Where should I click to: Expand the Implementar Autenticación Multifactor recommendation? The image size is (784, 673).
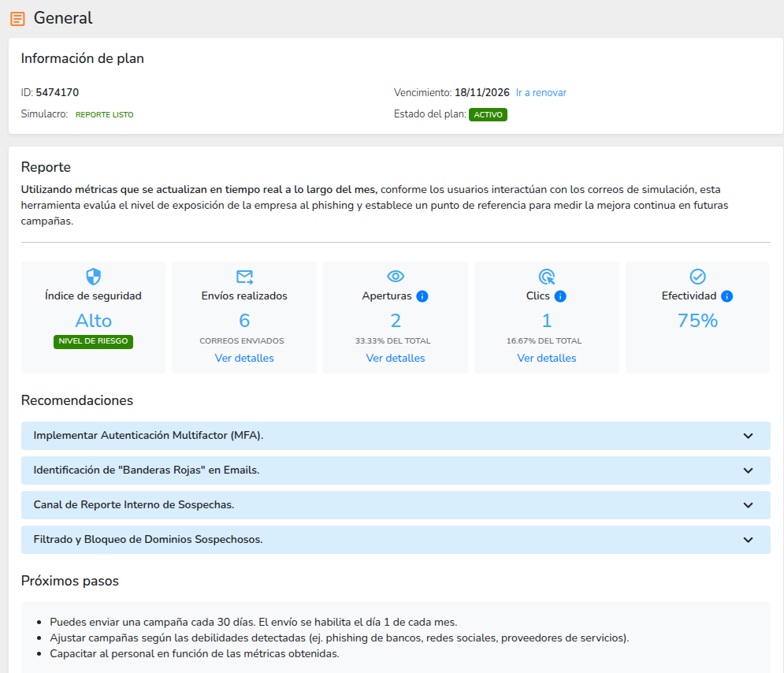point(748,436)
